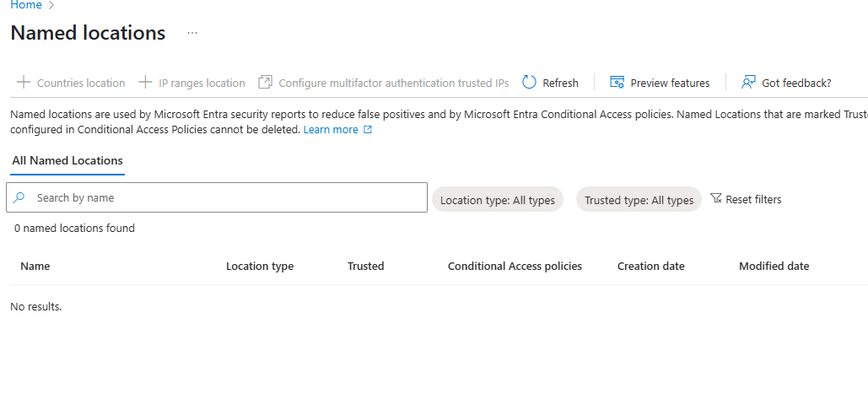
Task: Open the Learn more link
Action: pos(331,130)
